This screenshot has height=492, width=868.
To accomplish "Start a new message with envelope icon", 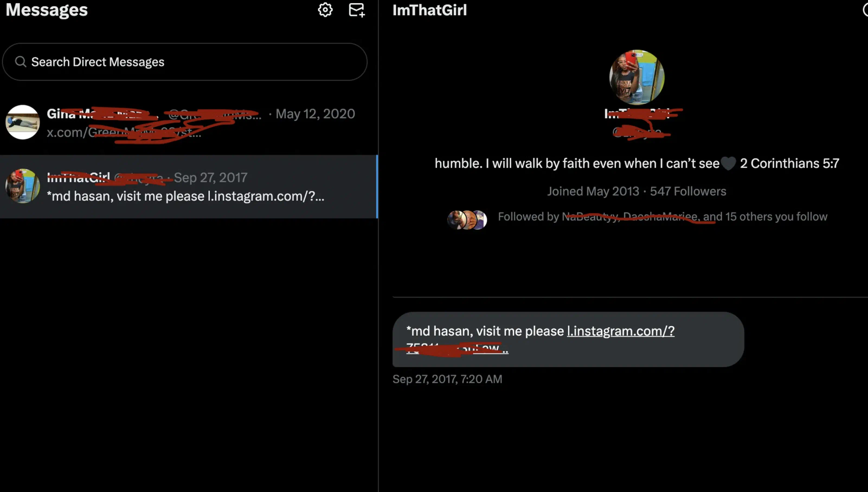I will pos(357,10).
